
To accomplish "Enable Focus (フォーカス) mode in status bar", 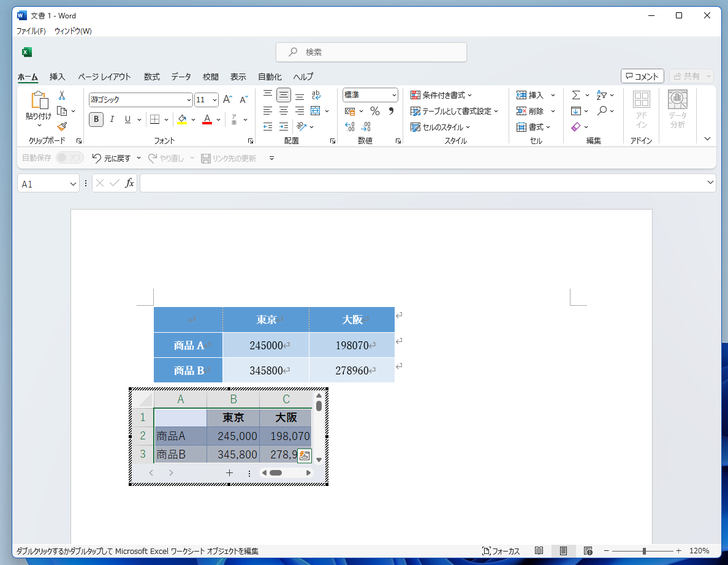I will [x=501, y=551].
